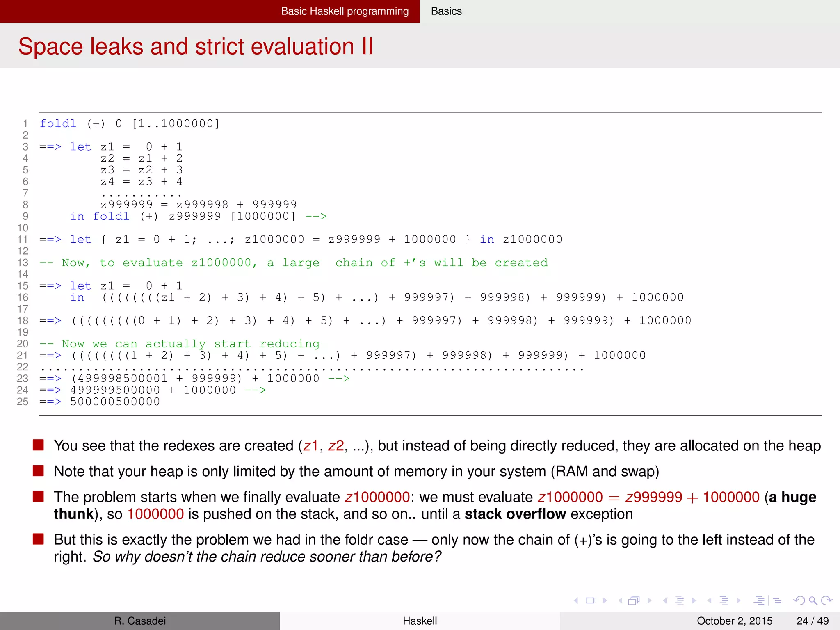Image resolution: width=840 pixels, height=630 pixels.
Task: Click the R. Casadei author footer
Action: (x=140, y=621)
